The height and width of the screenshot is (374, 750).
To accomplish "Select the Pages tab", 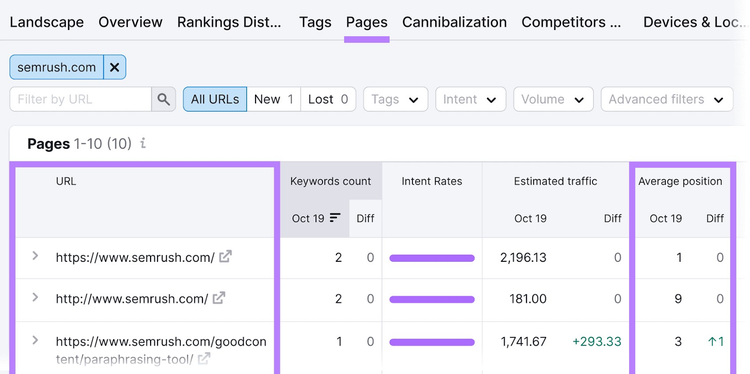I will (x=367, y=22).
